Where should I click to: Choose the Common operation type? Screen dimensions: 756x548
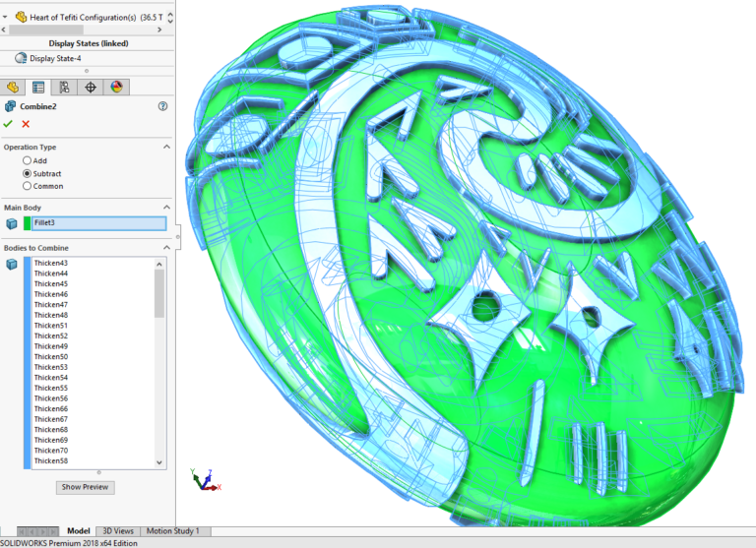27,186
